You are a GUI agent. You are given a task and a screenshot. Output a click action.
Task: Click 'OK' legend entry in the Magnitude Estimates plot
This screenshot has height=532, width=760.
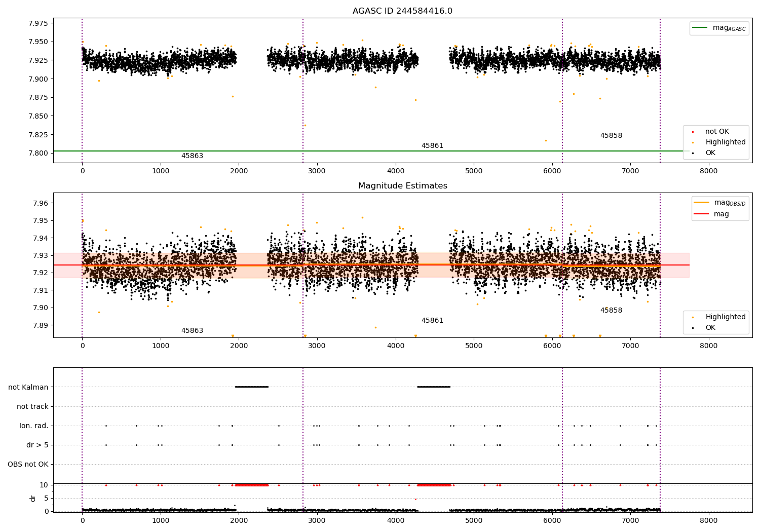(x=710, y=328)
